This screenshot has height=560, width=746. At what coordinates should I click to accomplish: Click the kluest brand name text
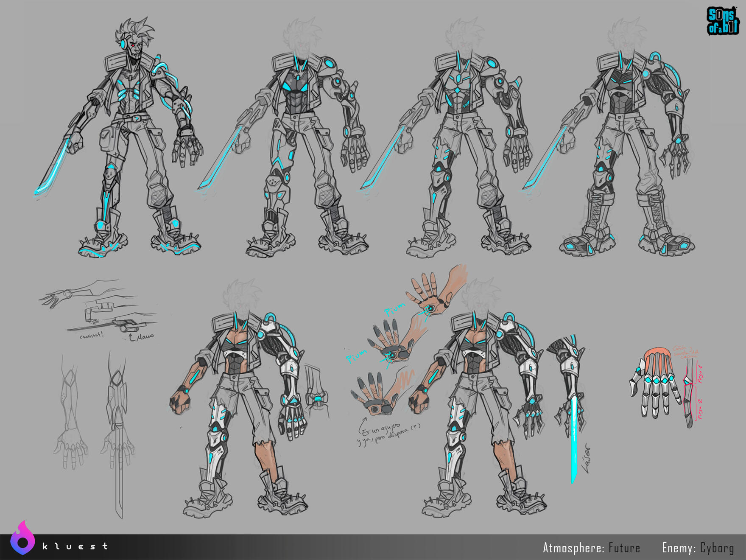click(75, 546)
